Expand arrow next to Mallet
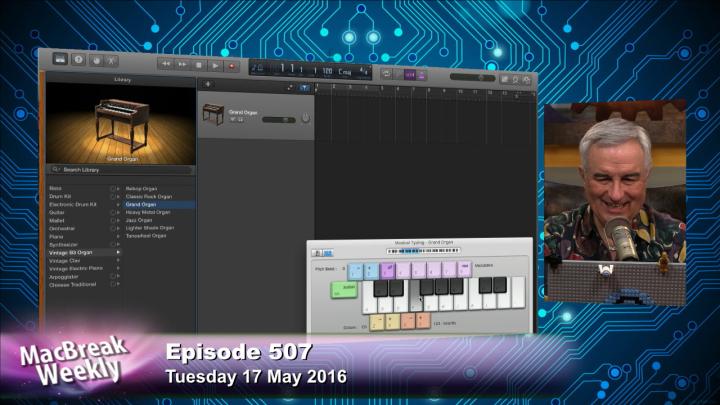 click(x=118, y=220)
